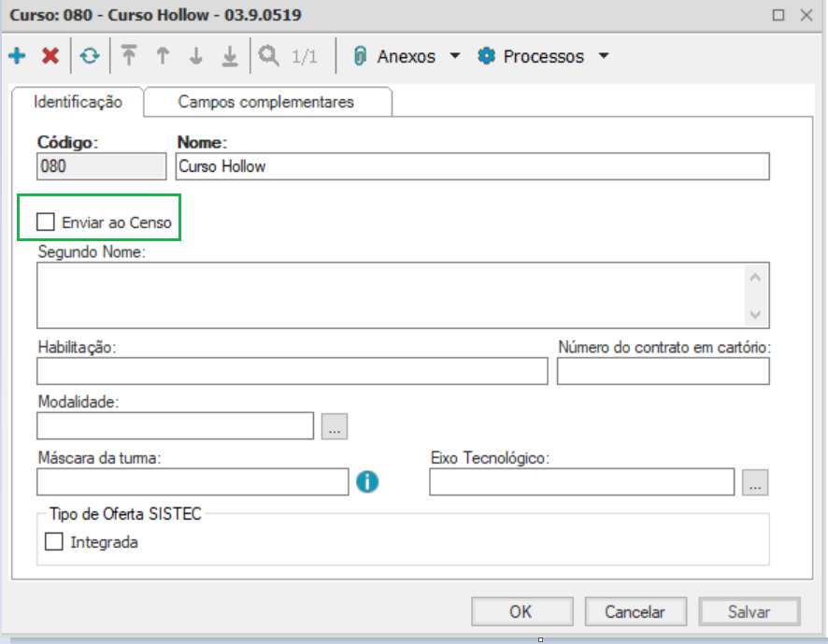Click the Anexos toolbar label
This screenshot has height=644, width=828.
pyautogui.click(x=407, y=56)
